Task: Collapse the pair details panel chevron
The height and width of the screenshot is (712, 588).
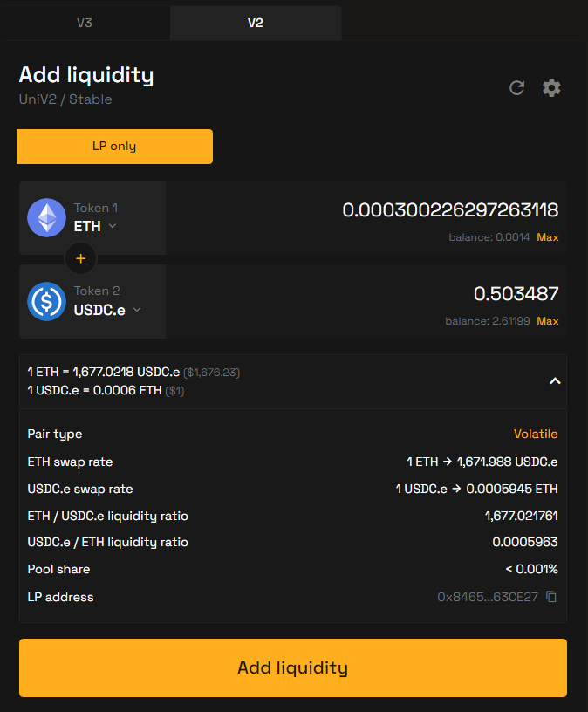Action: 555,381
